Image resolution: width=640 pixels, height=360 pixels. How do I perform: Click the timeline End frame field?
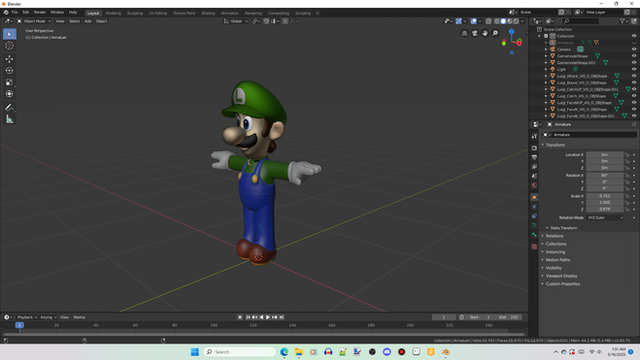tap(508, 317)
